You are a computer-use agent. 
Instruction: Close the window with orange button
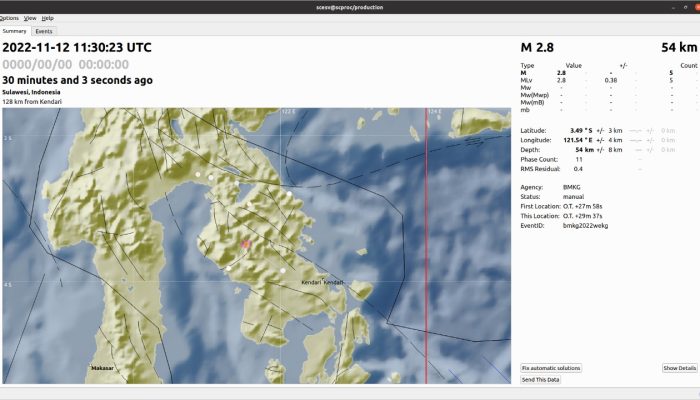(697, 7)
